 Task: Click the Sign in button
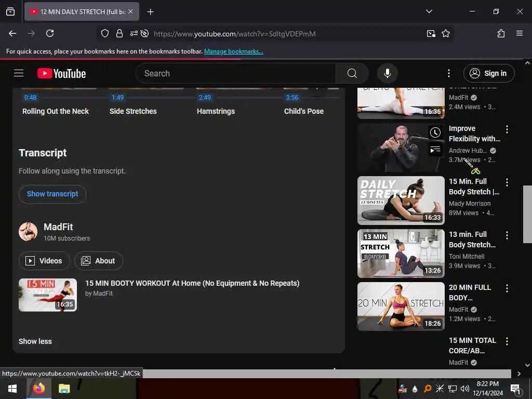tap(489, 73)
